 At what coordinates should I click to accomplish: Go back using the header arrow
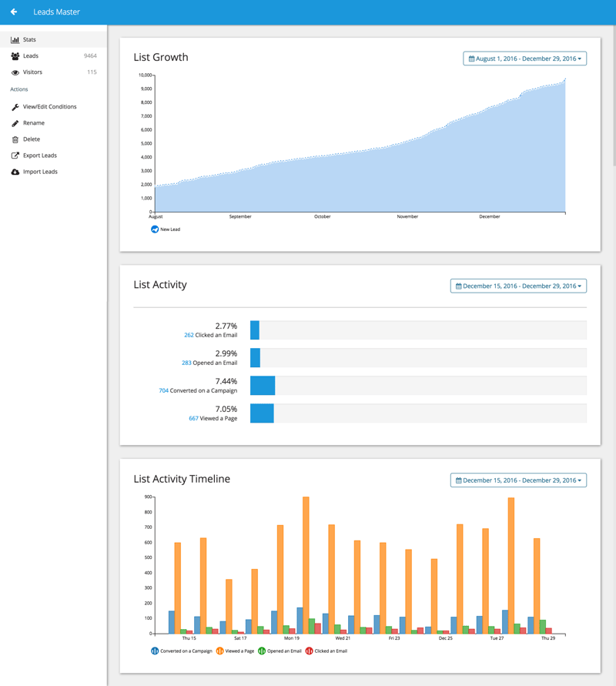coord(14,12)
